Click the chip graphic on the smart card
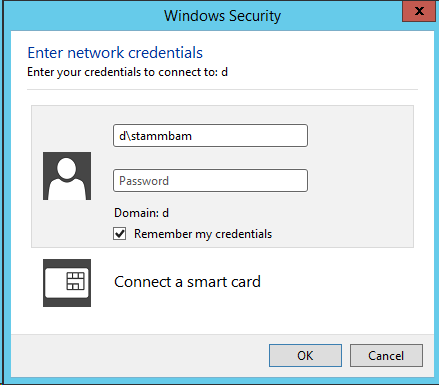The width and height of the screenshot is (439, 385). [x=76, y=281]
